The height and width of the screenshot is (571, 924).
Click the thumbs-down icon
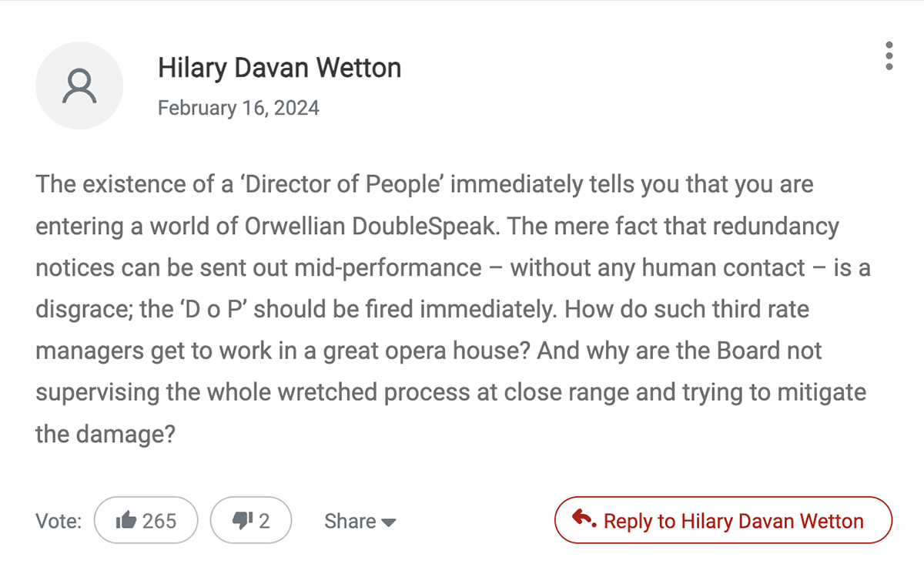(x=242, y=522)
